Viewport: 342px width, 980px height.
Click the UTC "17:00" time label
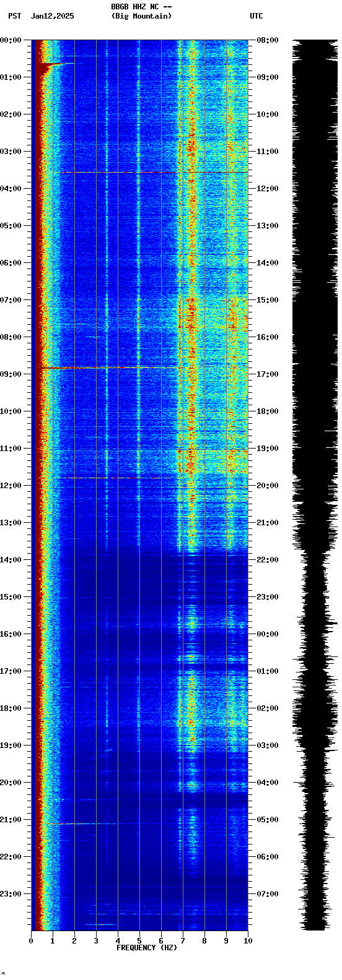[268, 374]
